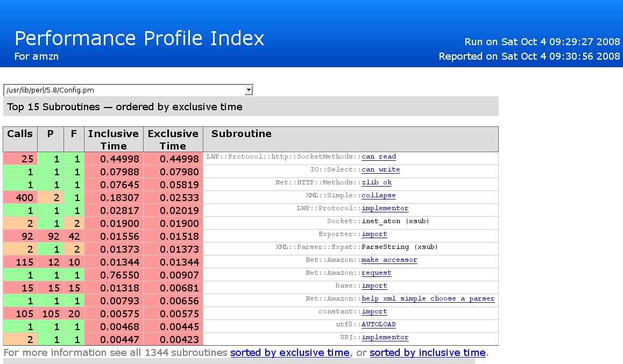Image resolution: width=623 pixels, height=364 pixels.
Task: Click the Calls column header
Action: [20, 139]
